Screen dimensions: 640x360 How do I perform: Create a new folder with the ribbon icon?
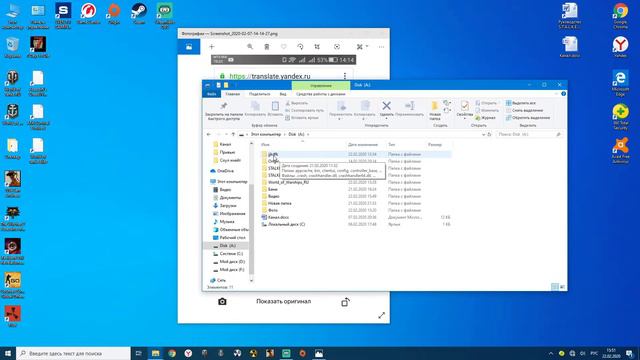434,106
